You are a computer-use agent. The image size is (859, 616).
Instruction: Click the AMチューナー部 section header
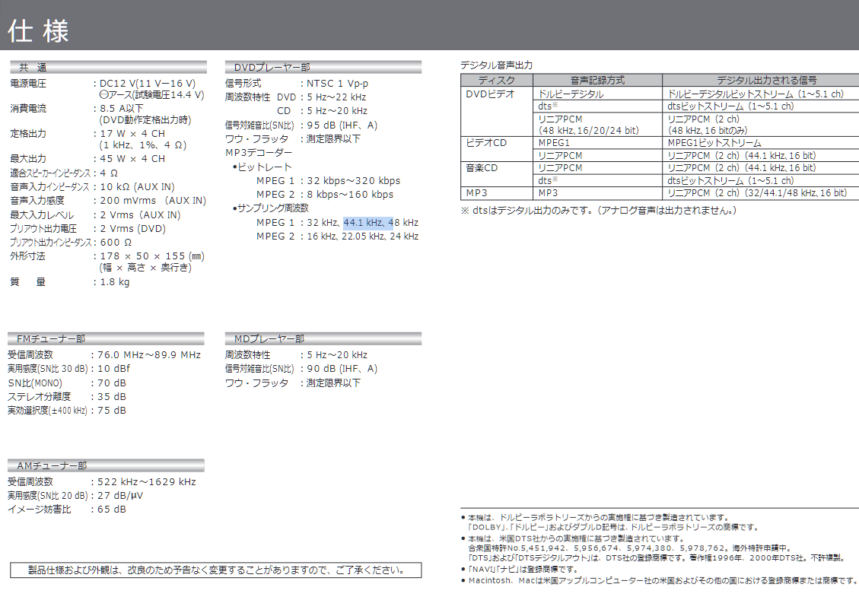point(107,465)
